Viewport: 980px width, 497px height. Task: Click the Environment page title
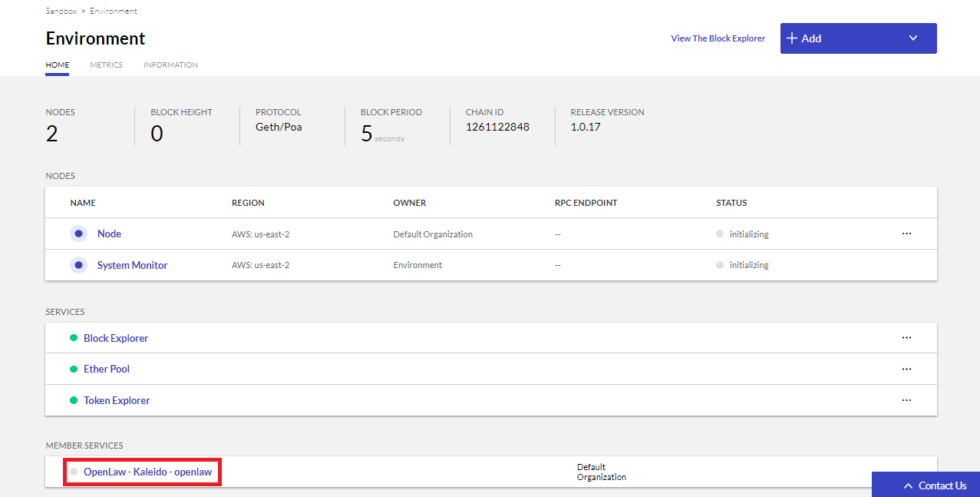[x=96, y=38]
